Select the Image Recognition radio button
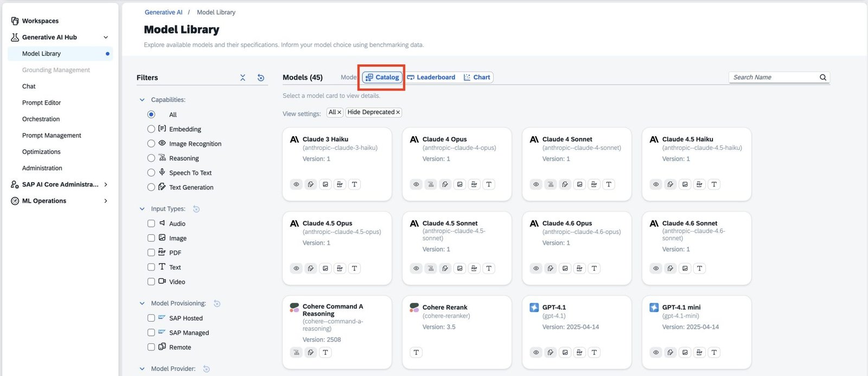The height and width of the screenshot is (376, 868). [x=151, y=144]
